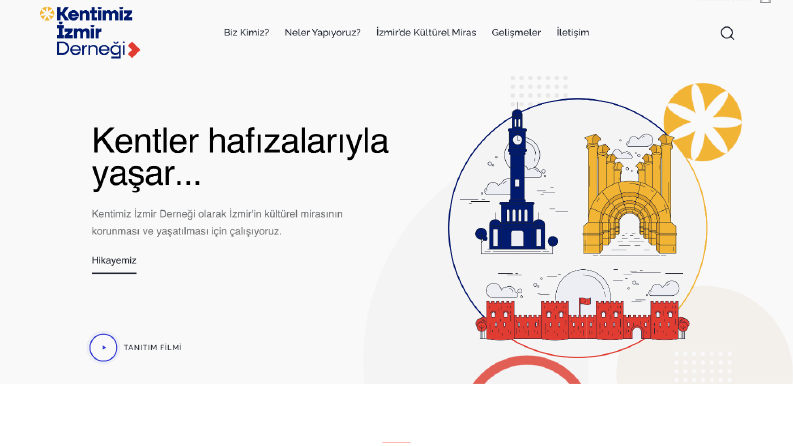The image size is (793, 446).
Task: Go to the Gelişmeler page
Action: click(x=516, y=32)
